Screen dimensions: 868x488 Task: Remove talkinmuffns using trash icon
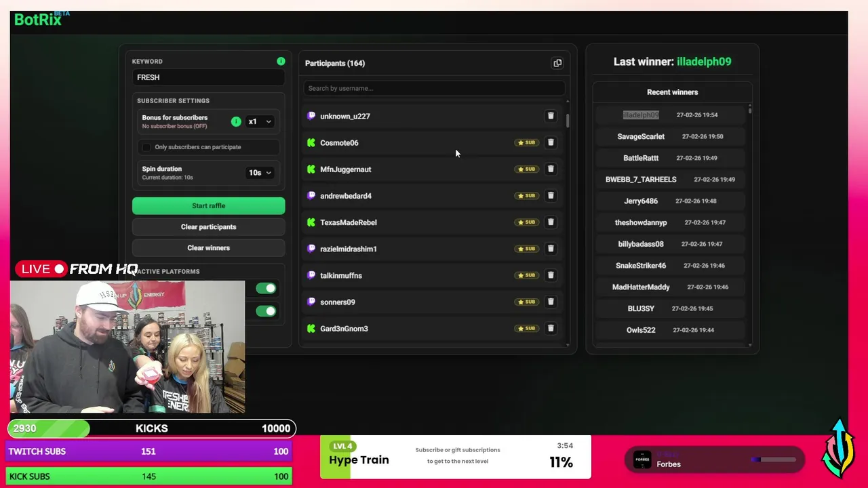tap(551, 274)
